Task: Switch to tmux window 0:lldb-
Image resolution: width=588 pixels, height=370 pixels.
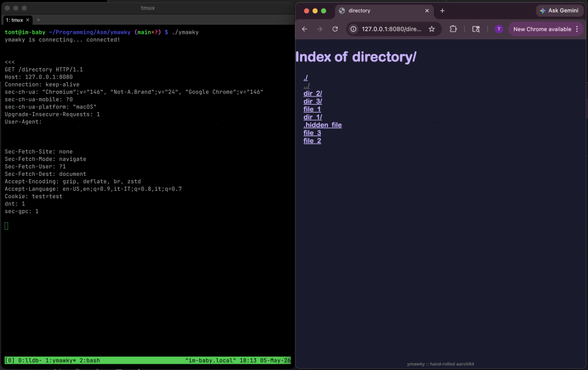Action: point(30,361)
